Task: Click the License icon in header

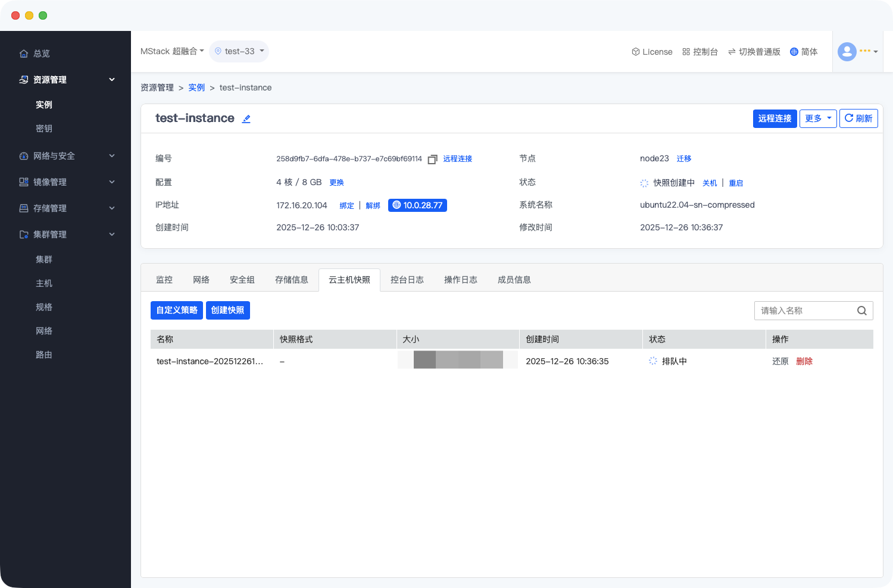Action: (x=635, y=52)
